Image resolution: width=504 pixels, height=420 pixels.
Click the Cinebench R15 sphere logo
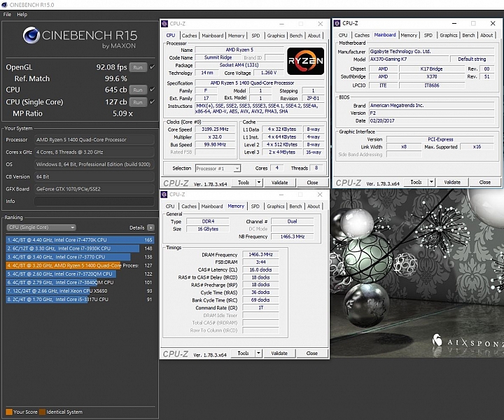pos(31,35)
